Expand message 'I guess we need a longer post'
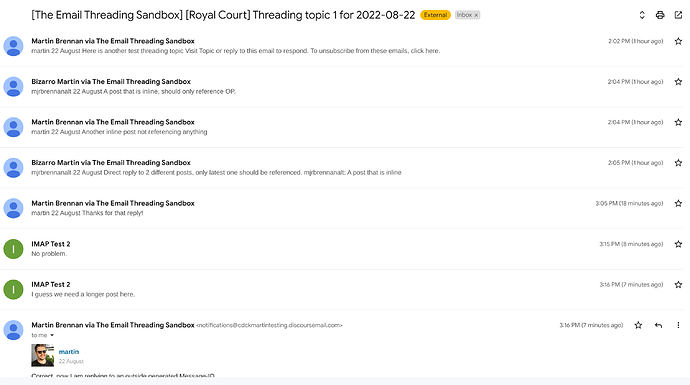Image resolution: width=690 pixels, height=385 pixels. point(341,289)
